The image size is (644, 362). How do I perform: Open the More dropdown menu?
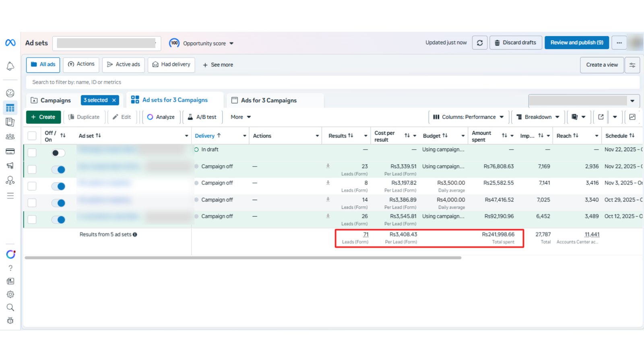point(241,117)
